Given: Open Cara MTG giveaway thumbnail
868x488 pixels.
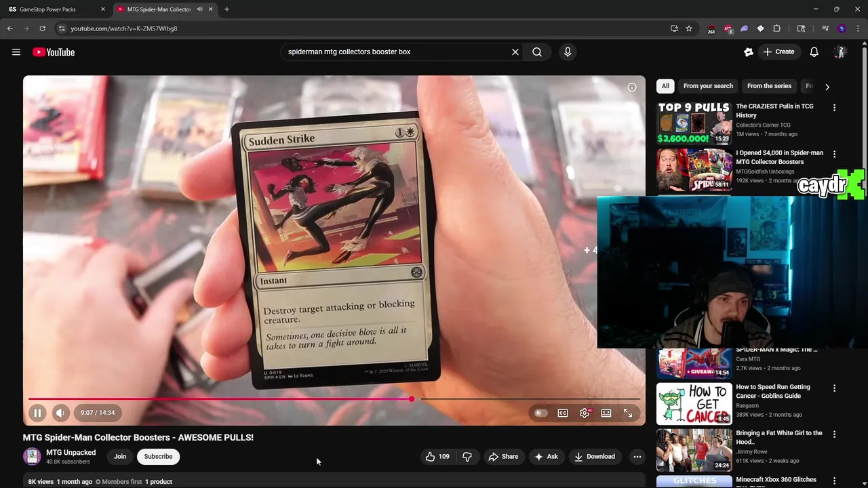Looking at the screenshot, I should (694, 363).
